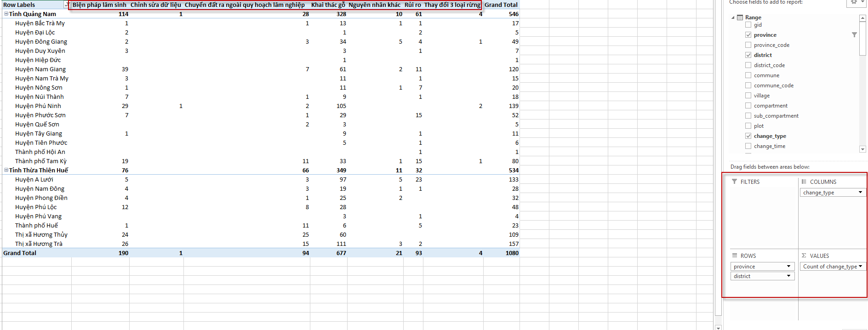
Task: Collapse the Range field tree
Action: [733, 17]
